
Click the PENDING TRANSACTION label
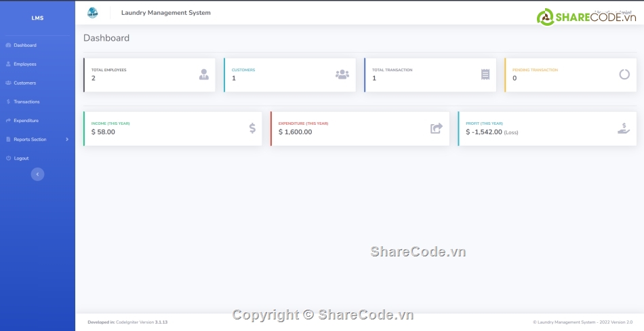tap(535, 70)
